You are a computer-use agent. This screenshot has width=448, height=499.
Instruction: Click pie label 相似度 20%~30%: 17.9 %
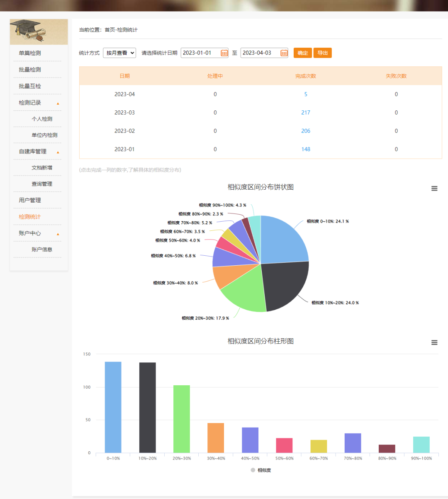pos(205,318)
